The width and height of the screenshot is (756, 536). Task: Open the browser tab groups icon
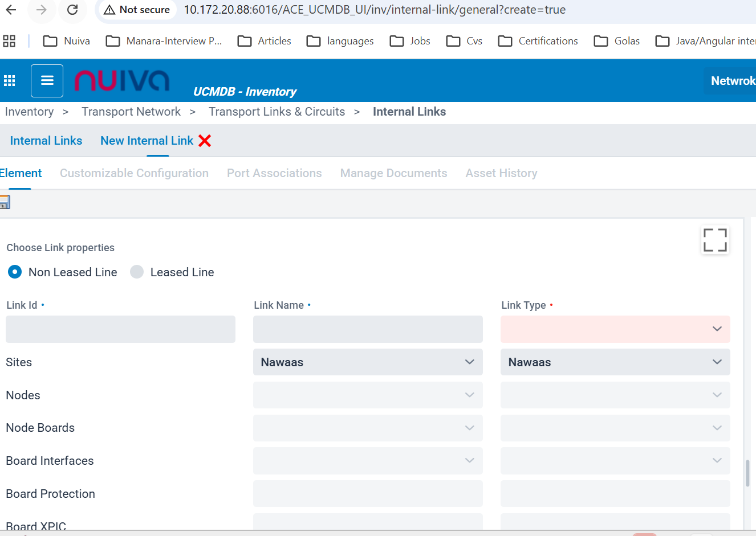[9, 41]
